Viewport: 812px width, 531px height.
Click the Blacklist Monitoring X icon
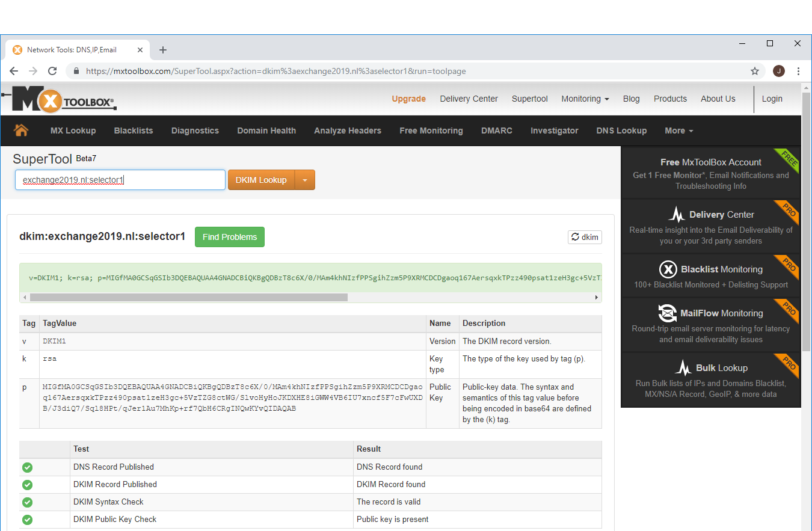[667, 269]
